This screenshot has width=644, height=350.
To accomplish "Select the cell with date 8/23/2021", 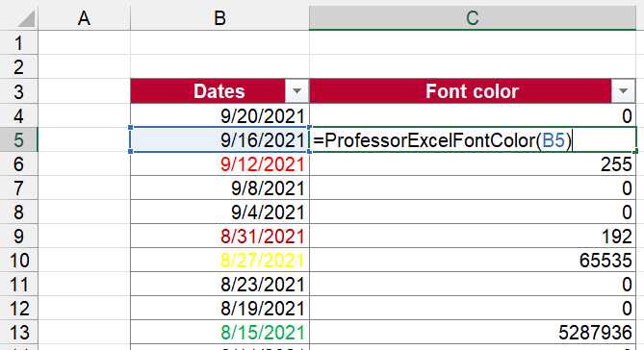I will (x=219, y=284).
